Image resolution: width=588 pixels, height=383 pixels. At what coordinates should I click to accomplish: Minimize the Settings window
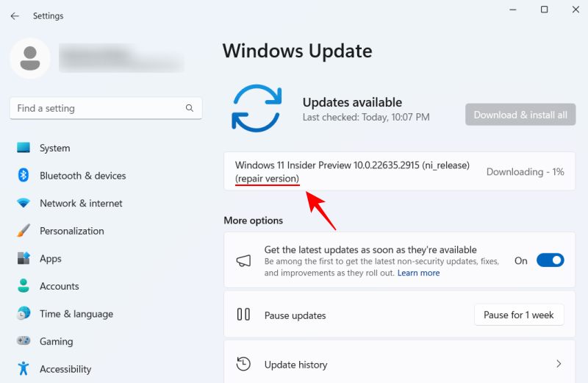[x=513, y=10]
